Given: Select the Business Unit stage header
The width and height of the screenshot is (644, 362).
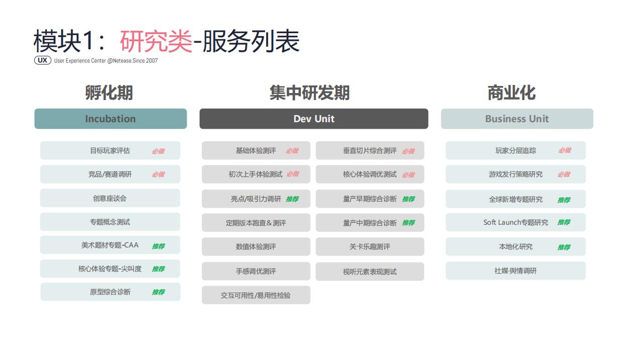Looking at the screenshot, I should pyautogui.click(x=516, y=119).
